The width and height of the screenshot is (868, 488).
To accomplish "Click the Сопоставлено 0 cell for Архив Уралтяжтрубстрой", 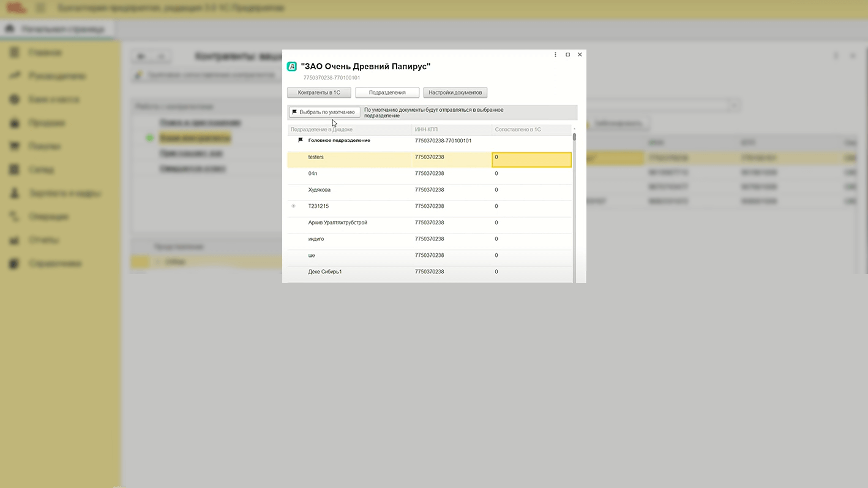I will (531, 225).
